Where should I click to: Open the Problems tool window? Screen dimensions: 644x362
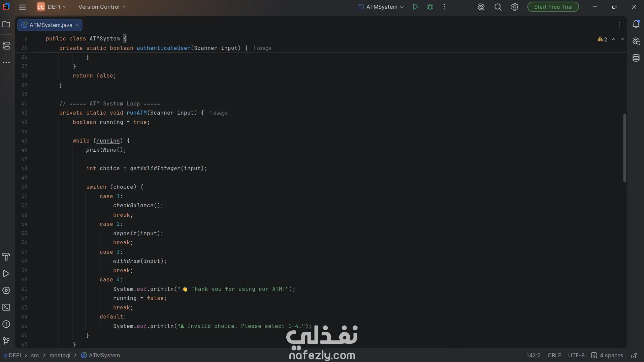pyautogui.click(x=6, y=324)
